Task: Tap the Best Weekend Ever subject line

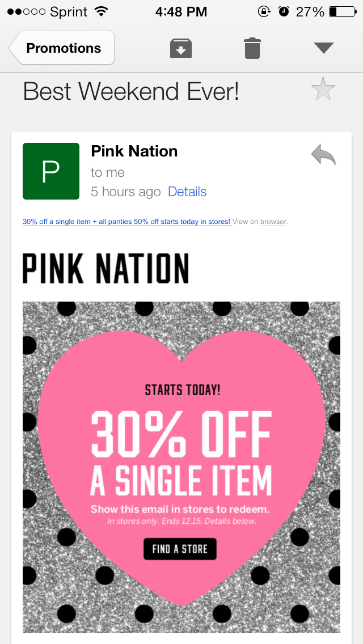Action: click(x=131, y=91)
